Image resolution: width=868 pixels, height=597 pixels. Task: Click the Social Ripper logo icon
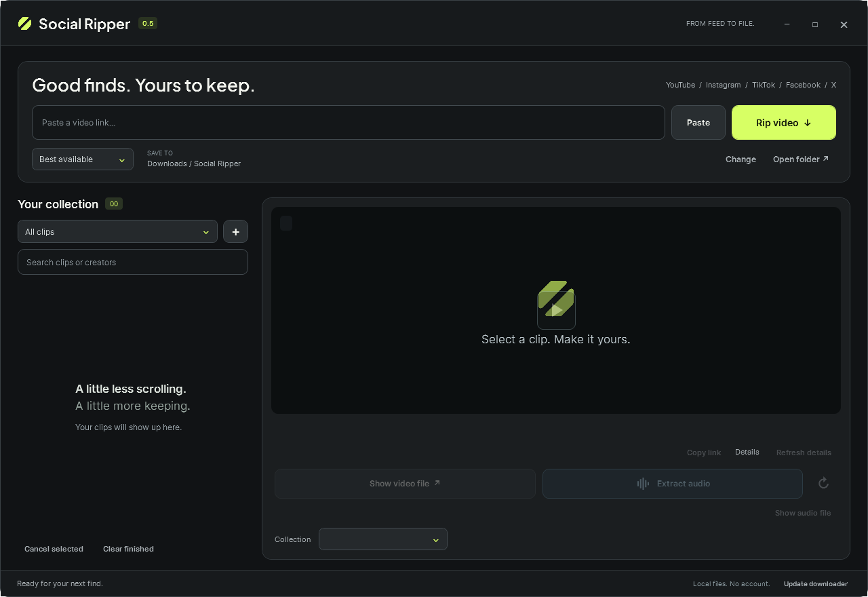(25, 24)
